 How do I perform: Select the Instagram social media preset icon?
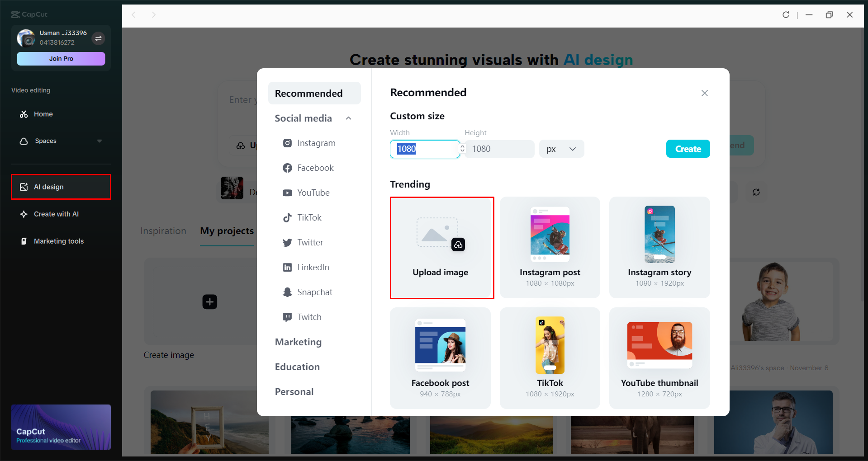coord(288,143)
